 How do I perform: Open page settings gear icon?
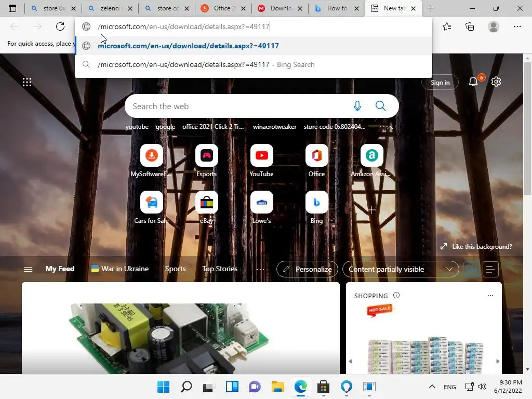(x=496, y=82)
